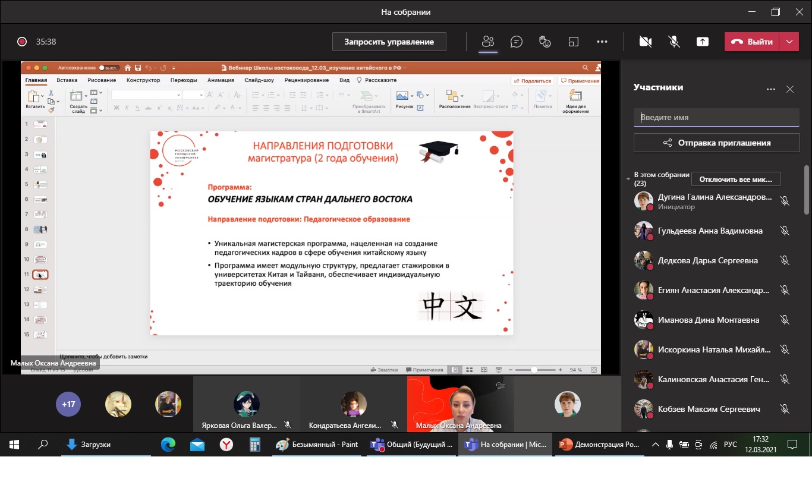The height and width of the screenshot is (504, 812).
Task: Open the more actions ellipsis in meeting toolbar
Action: (602, 42)
